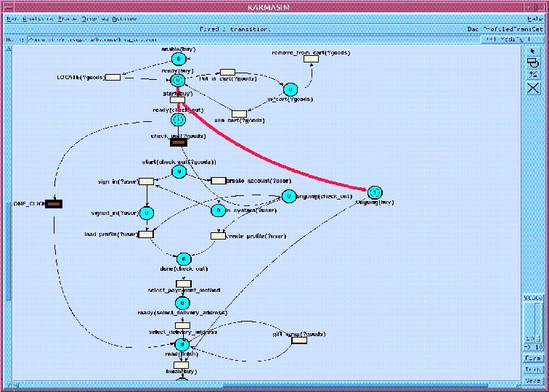Select the place/transition drawing tool
Viewport: 549px width, 392px height.
click(x=533, y=63)
